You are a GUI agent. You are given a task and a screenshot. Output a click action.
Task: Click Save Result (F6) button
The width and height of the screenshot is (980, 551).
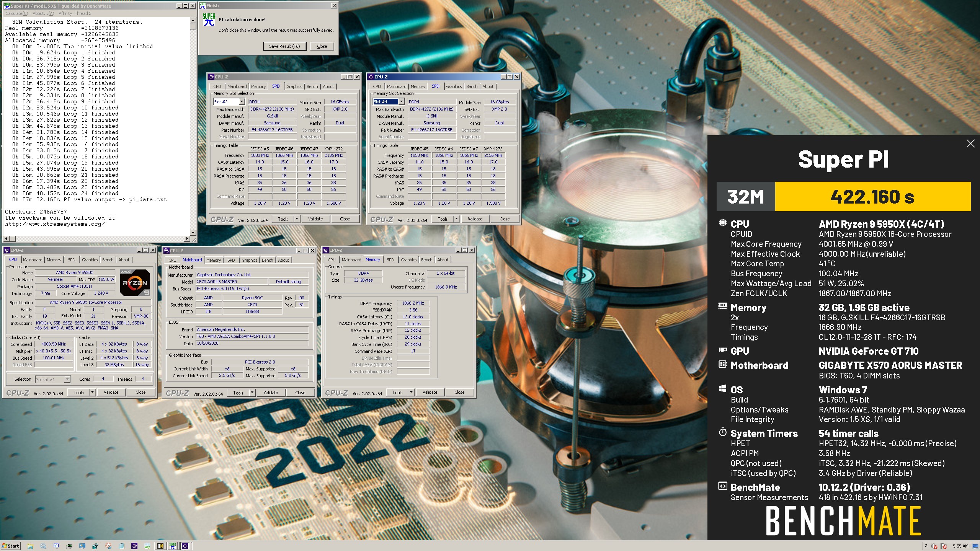click(x=284, y=46)
